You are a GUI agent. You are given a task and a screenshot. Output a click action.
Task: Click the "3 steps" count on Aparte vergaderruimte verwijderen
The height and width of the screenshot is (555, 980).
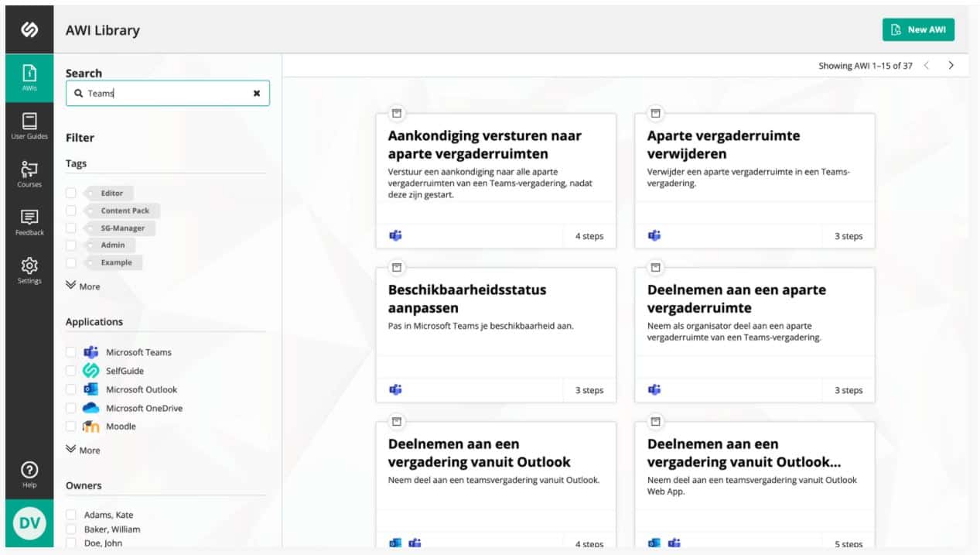pos(849,236)
